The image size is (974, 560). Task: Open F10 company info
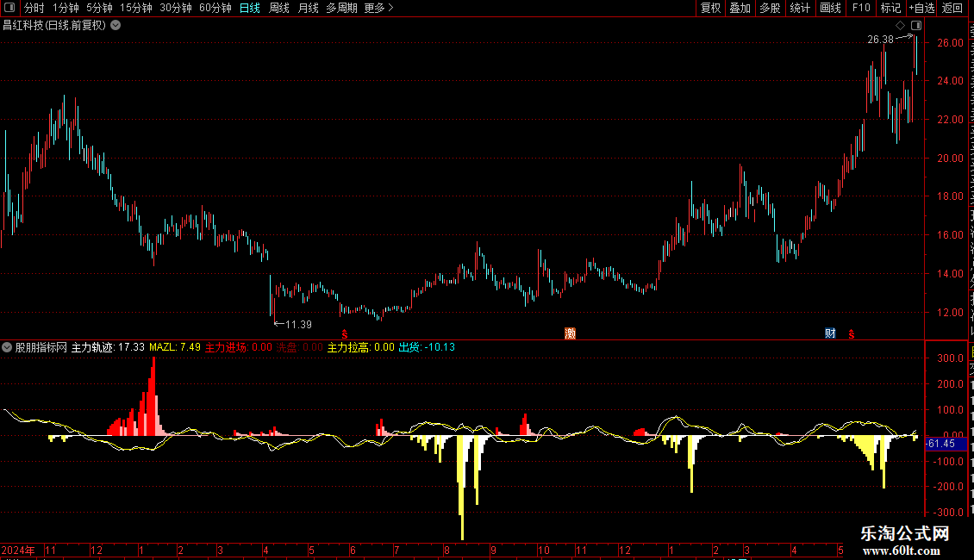[861, 8]
